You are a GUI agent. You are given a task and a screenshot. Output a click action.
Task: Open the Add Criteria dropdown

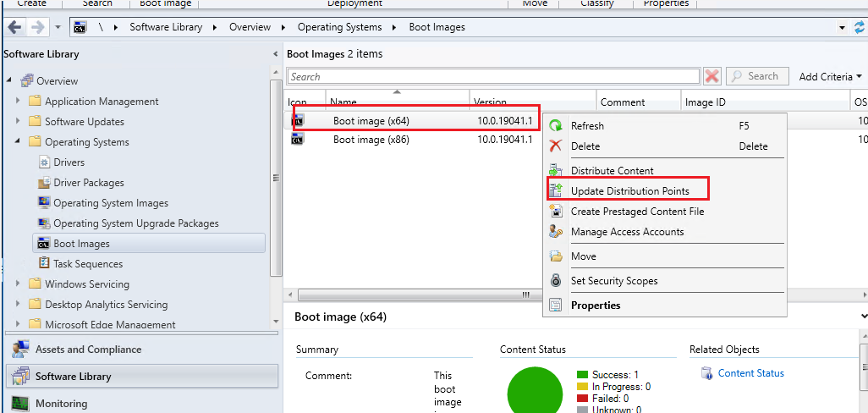831,77
